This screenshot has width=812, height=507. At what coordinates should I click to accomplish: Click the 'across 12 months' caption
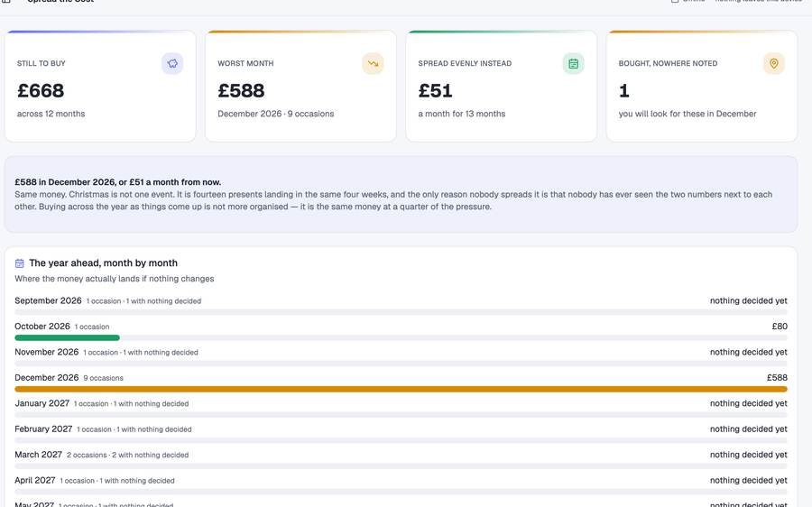51,114
